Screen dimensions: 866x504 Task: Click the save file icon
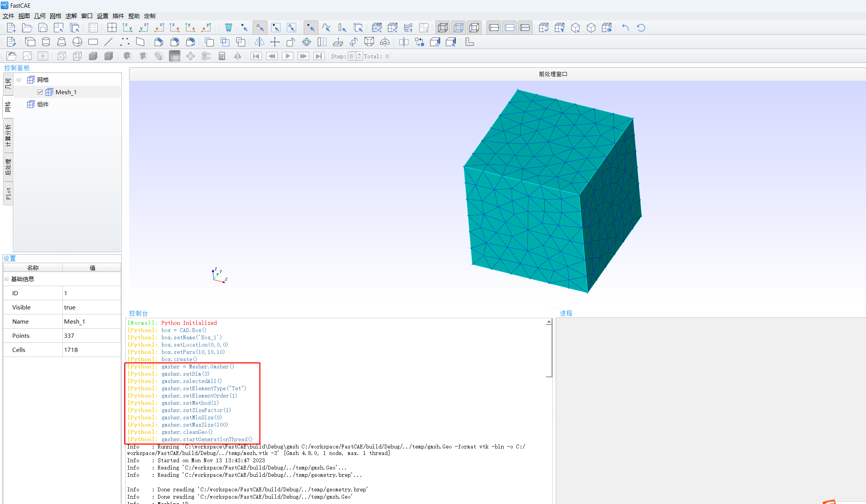pyautogui.click(x=43, y=28)
